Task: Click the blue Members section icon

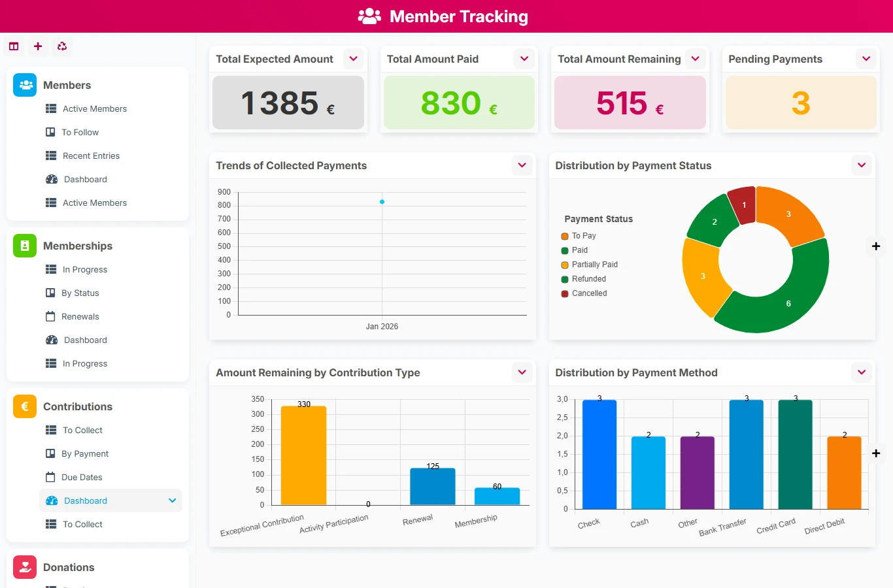Action: pyautogui.click(x=25, y=85)
